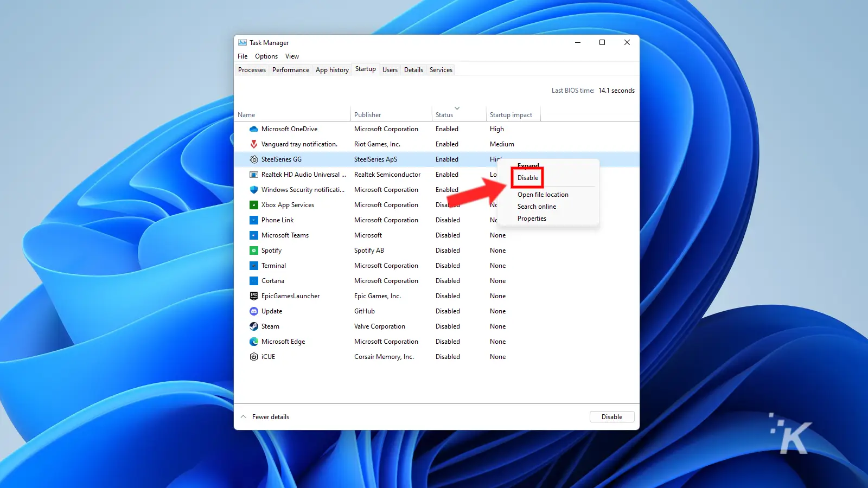Select the Windows Security notification row name
Image resolution: width=868 pixels, height=488 pixels.
click(303, 190)
